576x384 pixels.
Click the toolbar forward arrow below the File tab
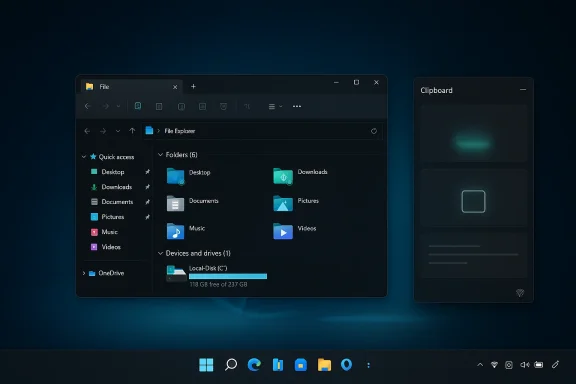[106, 106]
